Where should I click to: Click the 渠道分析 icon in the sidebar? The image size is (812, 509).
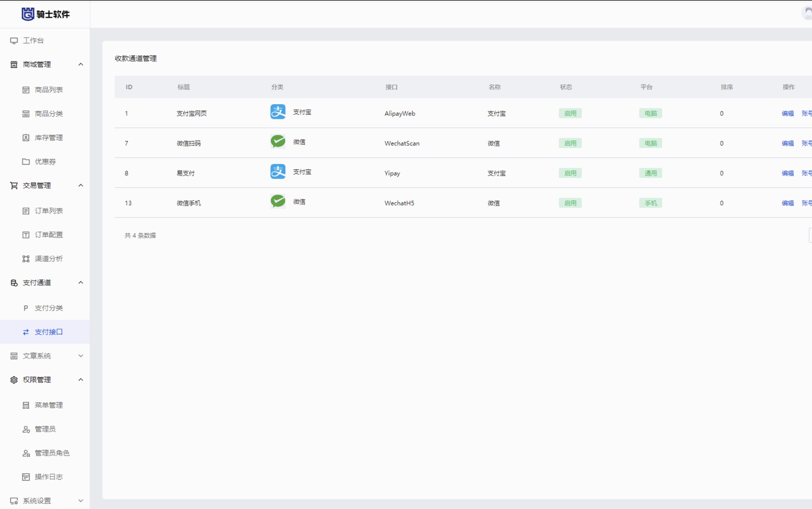coord(26,258)
